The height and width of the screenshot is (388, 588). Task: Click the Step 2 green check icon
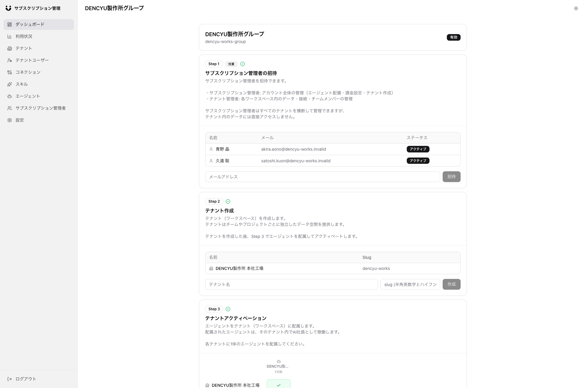click(228, 201)
